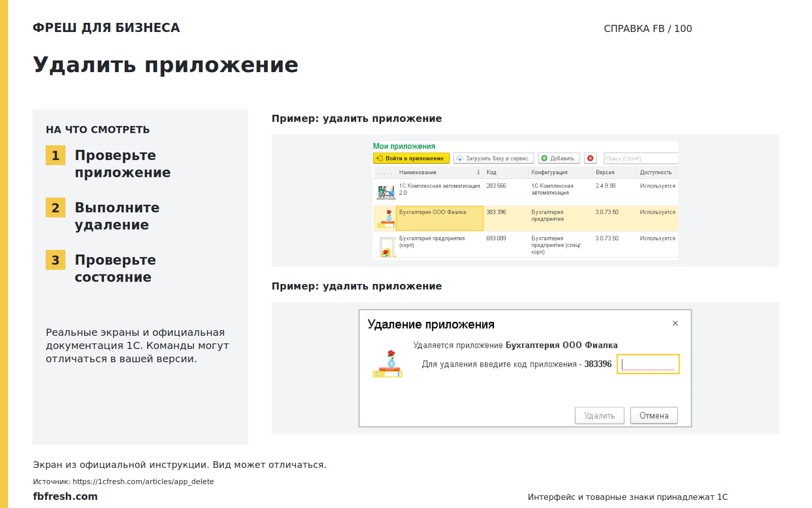Open source link 1cfresh.com/articles/app_delete
Screen dimensions: 812x508
click(x=143, y=482)
